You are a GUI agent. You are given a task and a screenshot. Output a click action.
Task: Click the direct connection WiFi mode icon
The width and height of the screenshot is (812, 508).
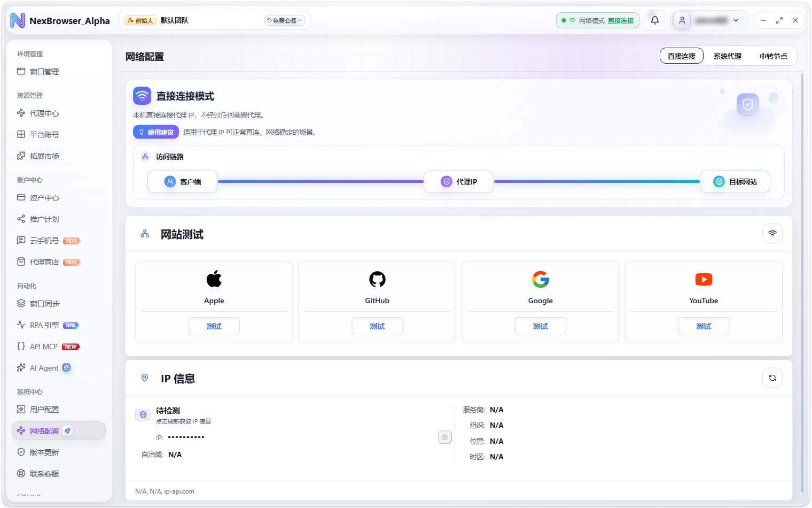point(142,96)
